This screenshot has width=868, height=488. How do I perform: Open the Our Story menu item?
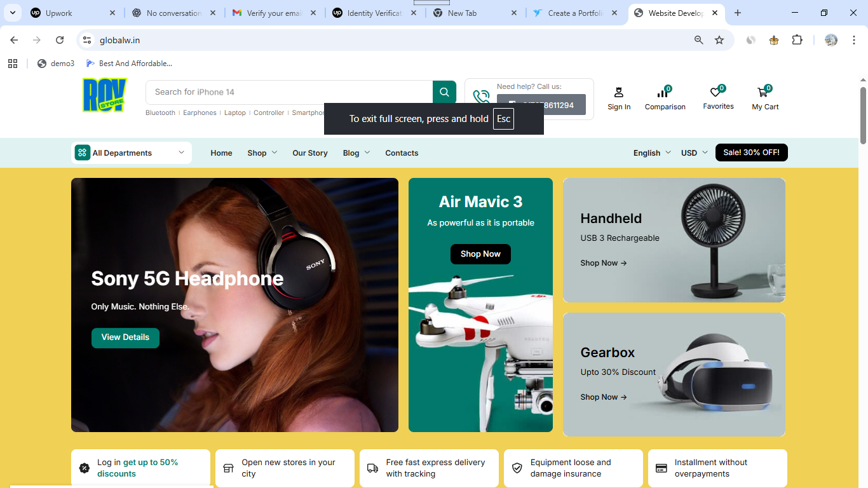[x=310, y=153]
